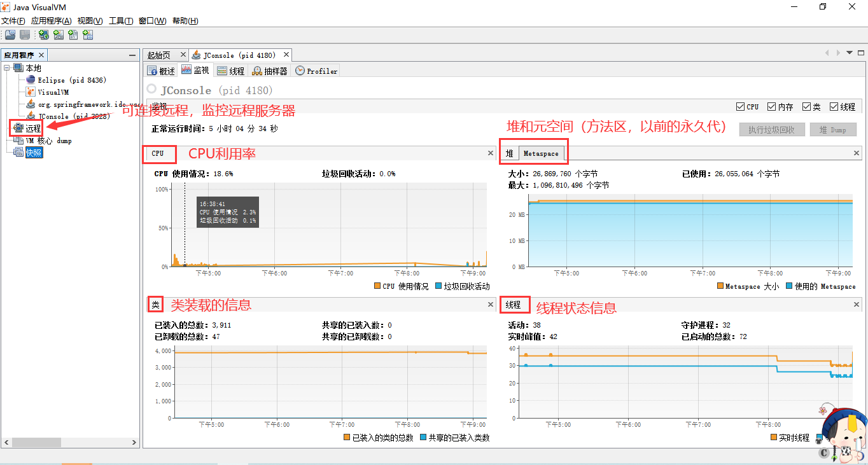Open the 视图 menu
This screenshot has width=868, height=465.
90,21
